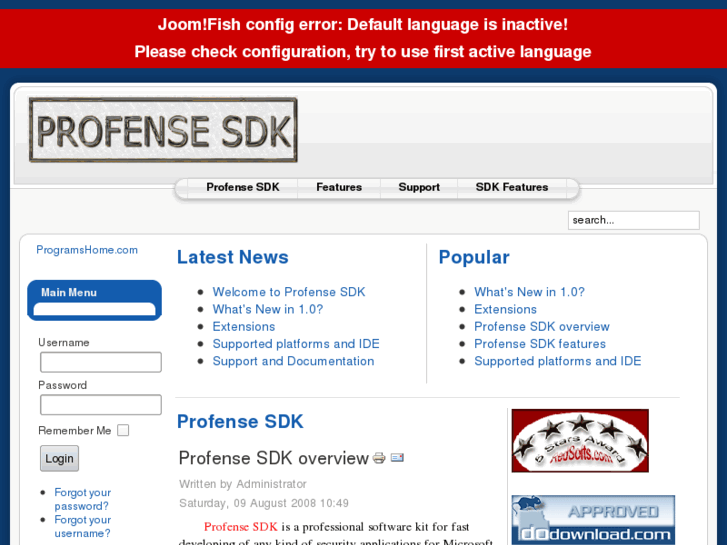Viewport: 727px width, 545px height.
Task: Click the Latest News heading
Action: pos(233,257)
